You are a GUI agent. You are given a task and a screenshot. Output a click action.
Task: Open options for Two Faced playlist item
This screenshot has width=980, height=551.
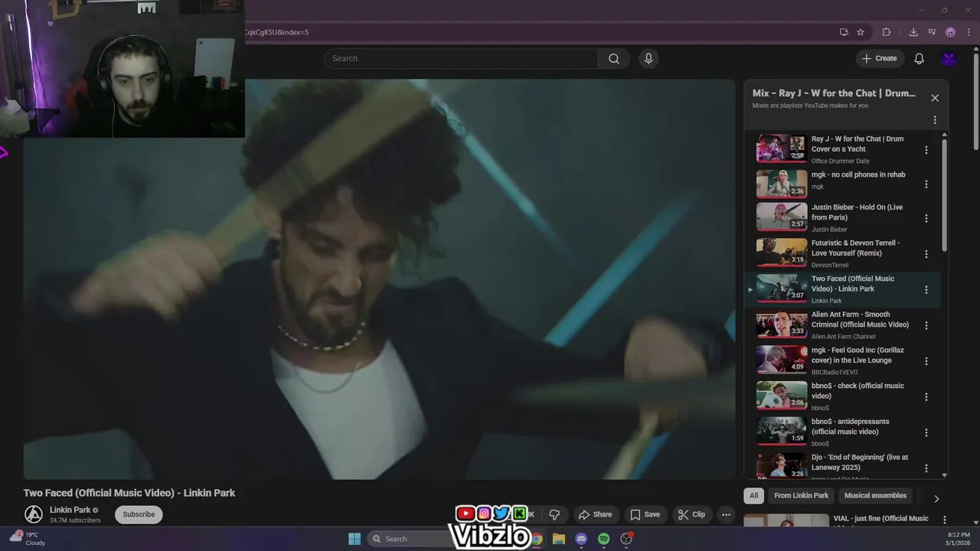926,290
